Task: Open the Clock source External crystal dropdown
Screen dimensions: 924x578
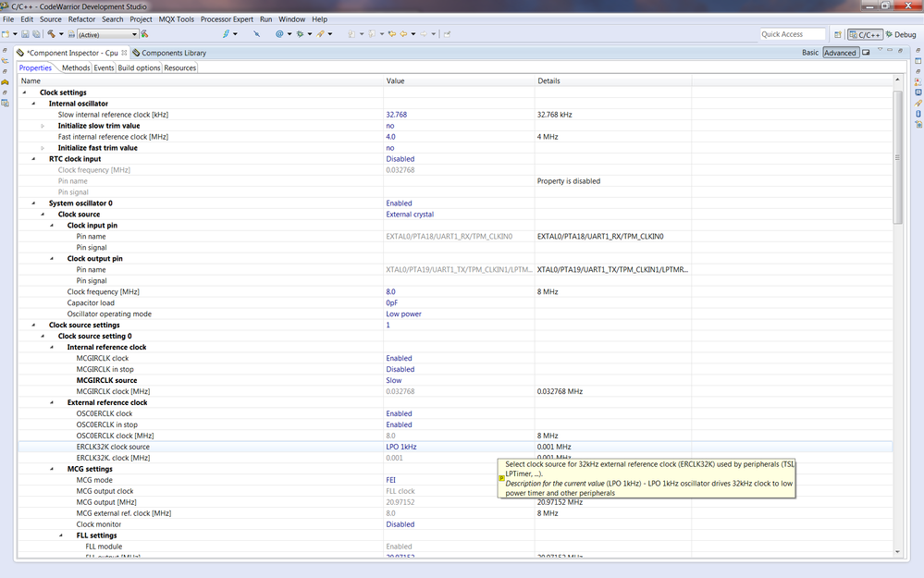Action: [410, 215]
